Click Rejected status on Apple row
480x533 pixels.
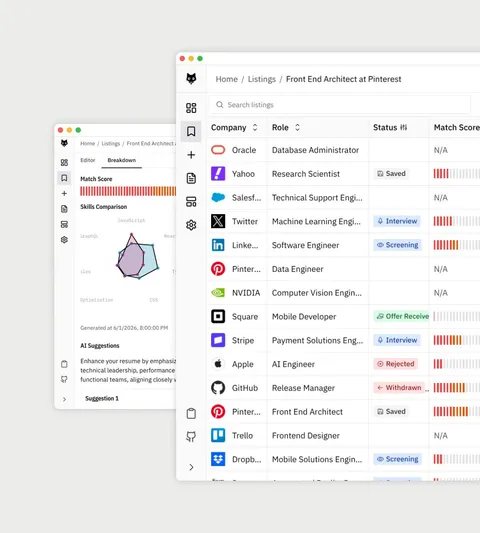point(396,364)
